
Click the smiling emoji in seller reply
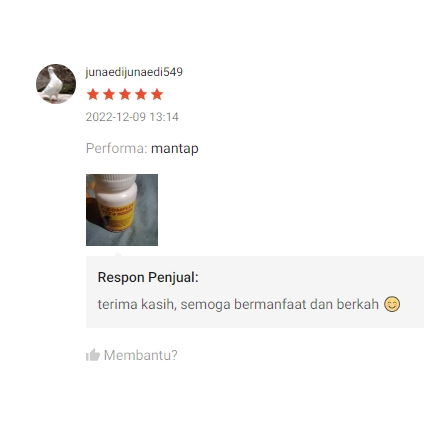click(x=392, y=304)
